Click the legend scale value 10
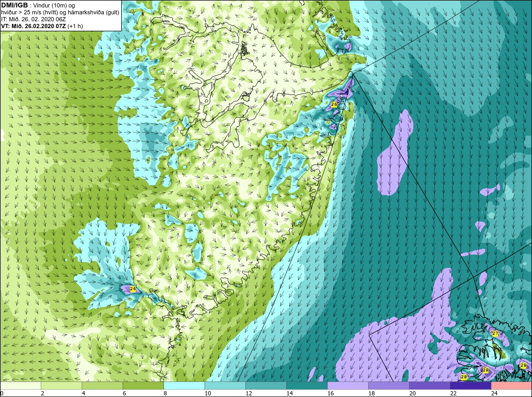 tap(207, 393)
